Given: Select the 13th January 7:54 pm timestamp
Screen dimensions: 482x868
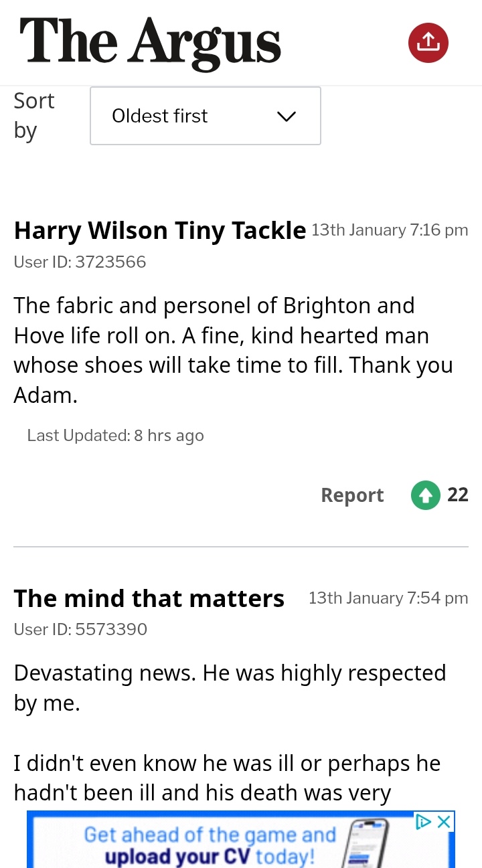Looking at the screenshot, I should [388, 598].
